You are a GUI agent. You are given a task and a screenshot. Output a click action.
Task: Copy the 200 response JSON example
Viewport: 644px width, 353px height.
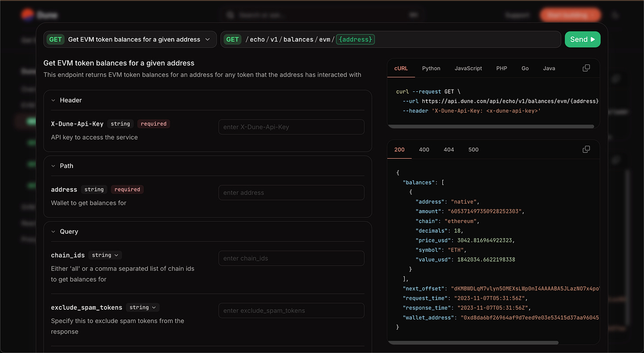point(586,149)
